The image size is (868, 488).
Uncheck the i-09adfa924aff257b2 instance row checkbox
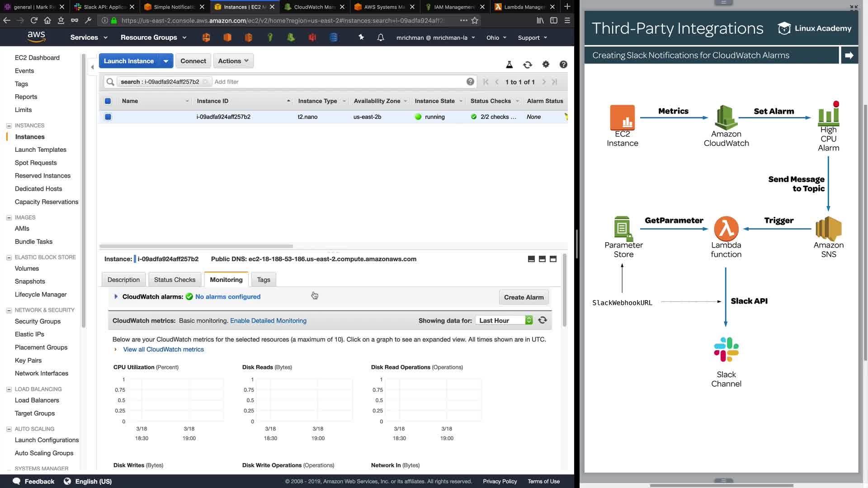108,117
